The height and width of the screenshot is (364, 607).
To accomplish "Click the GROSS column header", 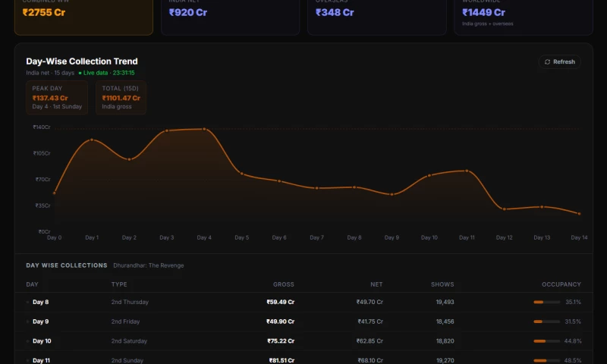I will pyautogui.click(x=283, y=284).
